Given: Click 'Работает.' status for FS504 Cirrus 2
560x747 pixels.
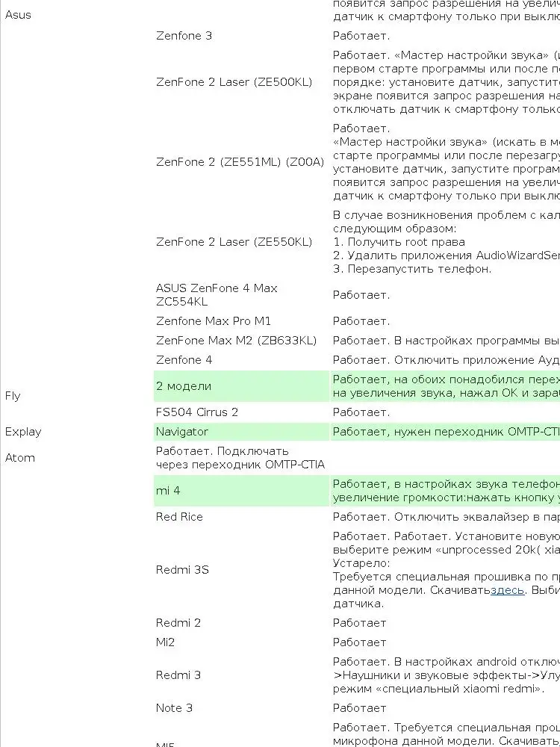Looking at the screenshot, I should click(x=361, y=412).
